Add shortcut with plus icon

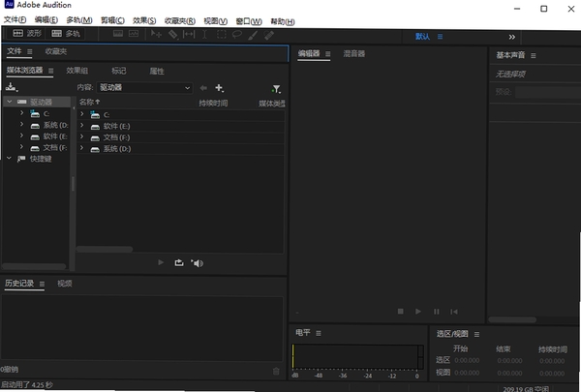(x=220, y=88)
